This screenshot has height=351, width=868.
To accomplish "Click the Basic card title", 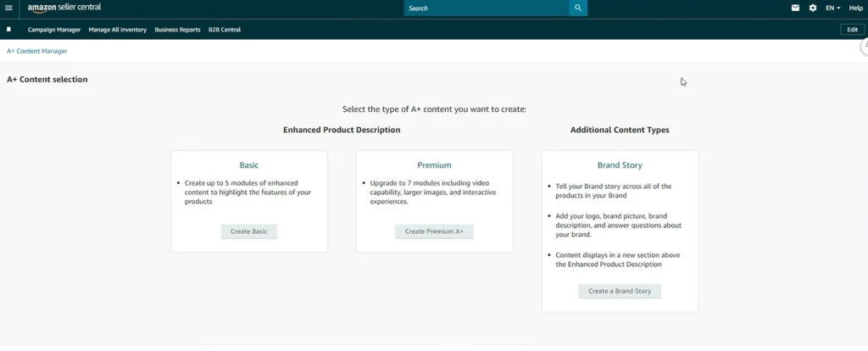I will point(249,165).
